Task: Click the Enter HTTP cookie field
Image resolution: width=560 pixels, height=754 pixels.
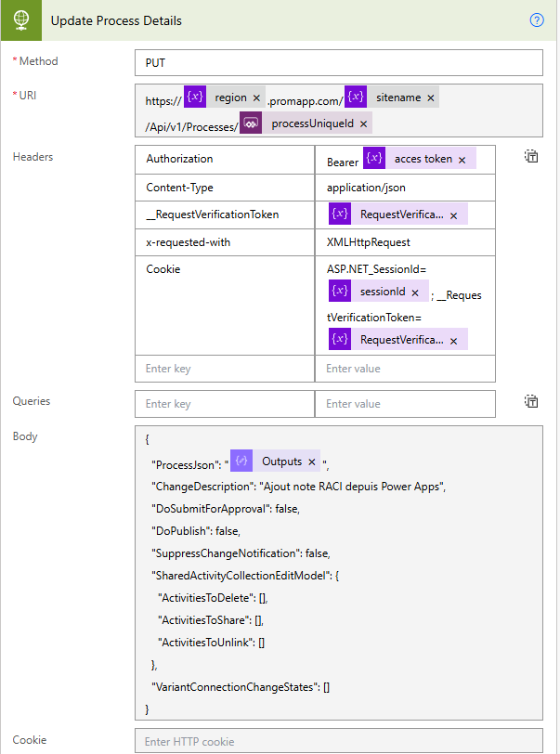Action: 338,741
